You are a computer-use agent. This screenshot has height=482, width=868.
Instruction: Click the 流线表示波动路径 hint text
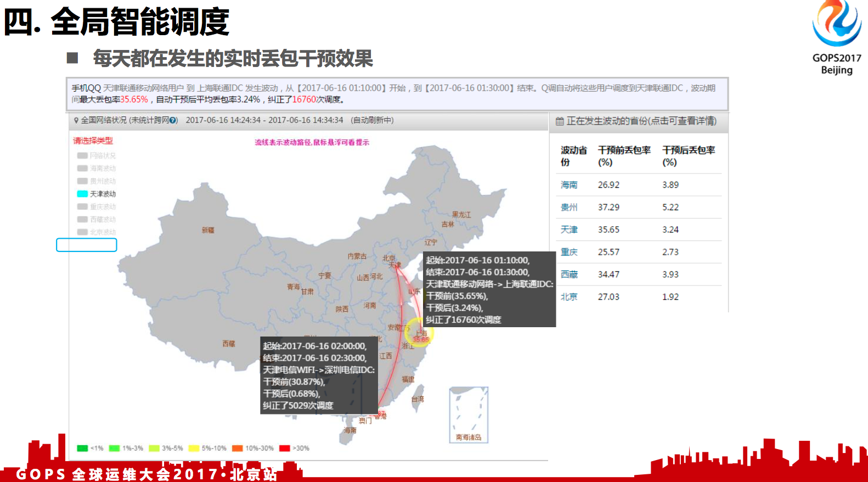[312, 143]
